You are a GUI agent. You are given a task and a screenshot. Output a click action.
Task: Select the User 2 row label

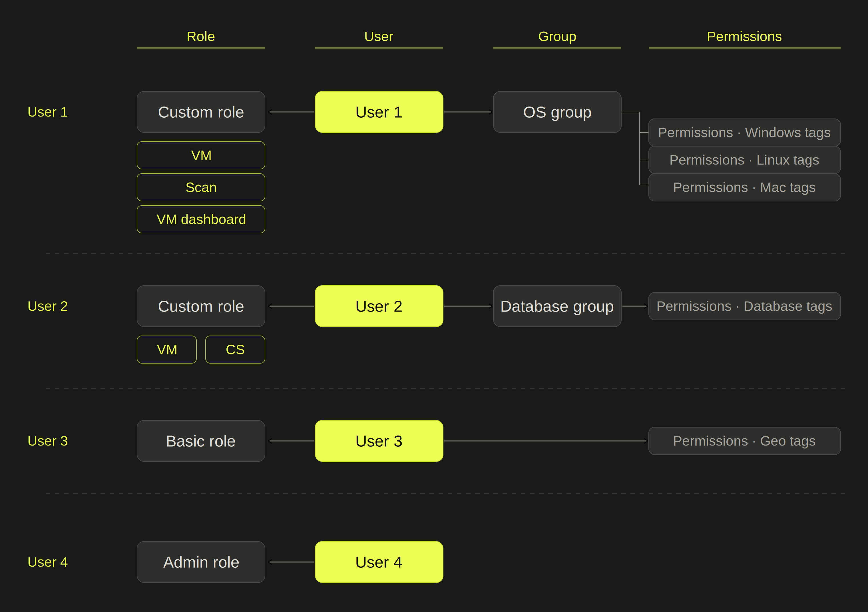(x=48, y=306)
